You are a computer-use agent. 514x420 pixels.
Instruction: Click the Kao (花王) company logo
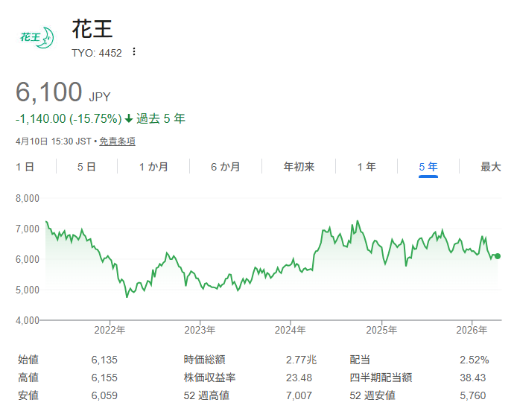37,38
